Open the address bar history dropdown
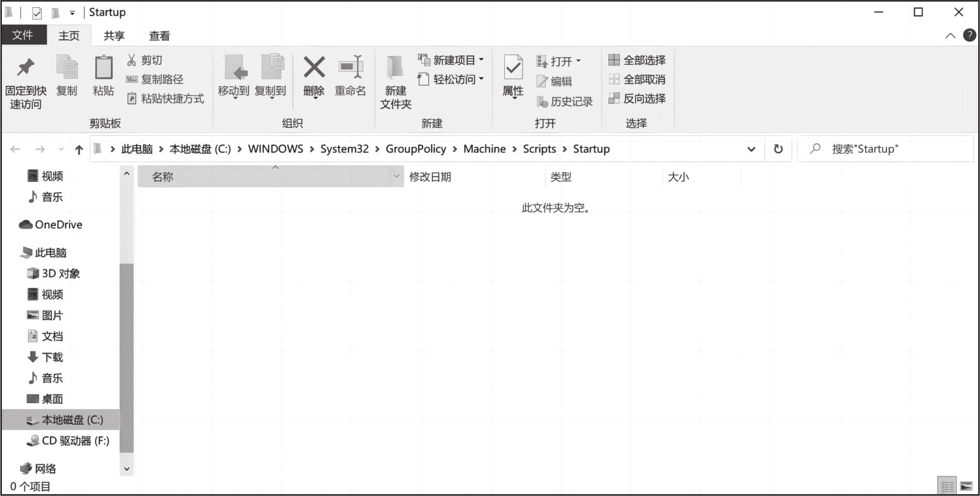This screenshot has width=980, height=496. 751,149
